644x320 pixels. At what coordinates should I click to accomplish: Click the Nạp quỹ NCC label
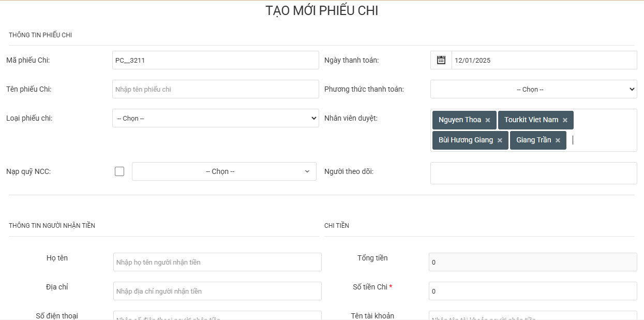coord(28,171)
